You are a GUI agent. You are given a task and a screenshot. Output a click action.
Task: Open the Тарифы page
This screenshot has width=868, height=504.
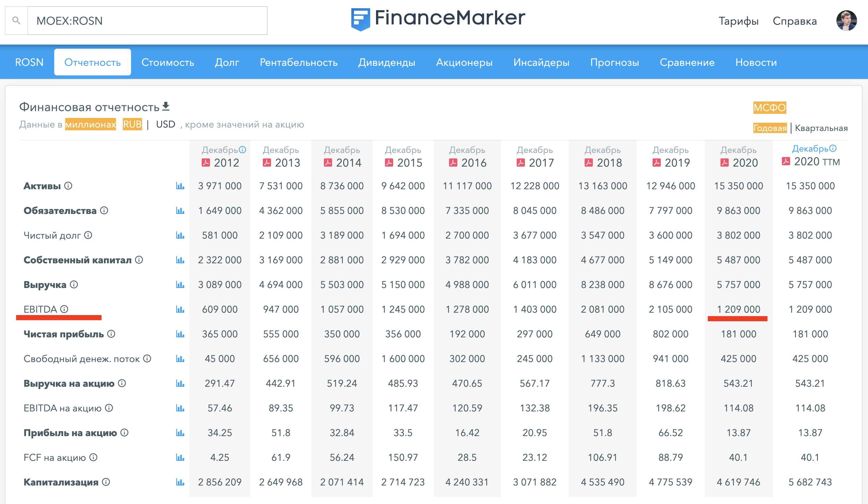tap(739, 21)
